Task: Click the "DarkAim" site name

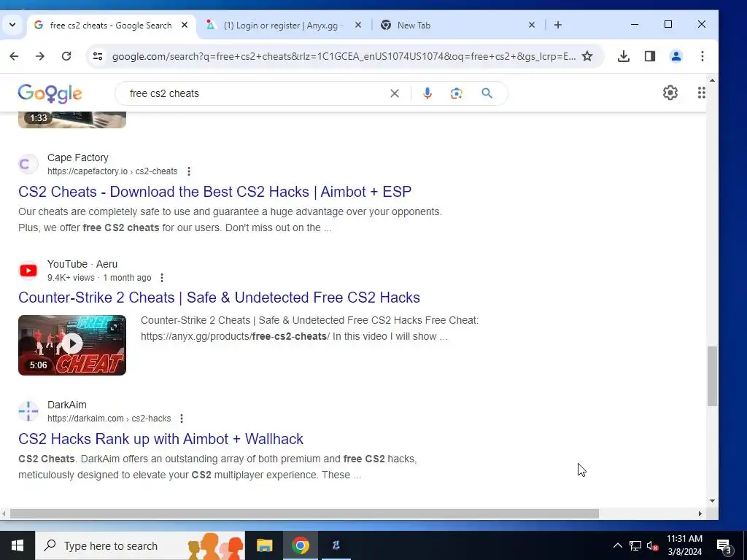Action: click(66, 405)
